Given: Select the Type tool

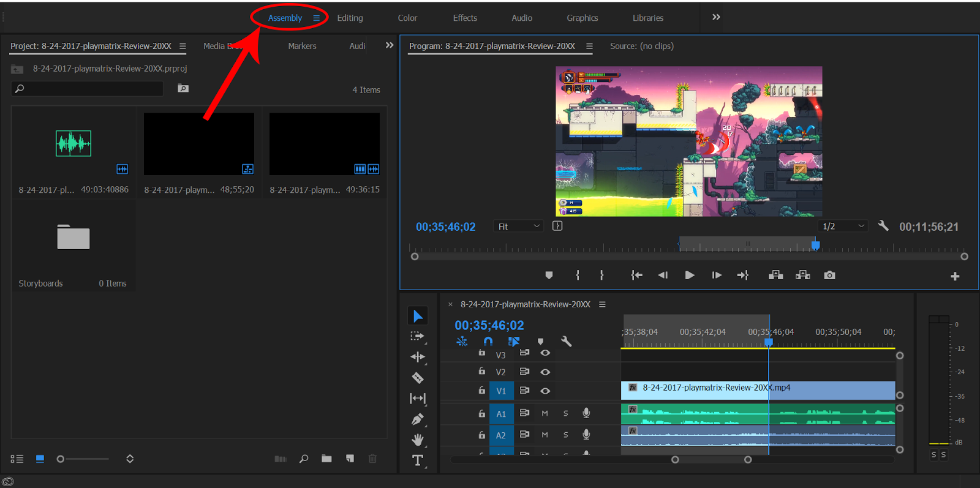Looking at the screenshot, I should (418, 460).
